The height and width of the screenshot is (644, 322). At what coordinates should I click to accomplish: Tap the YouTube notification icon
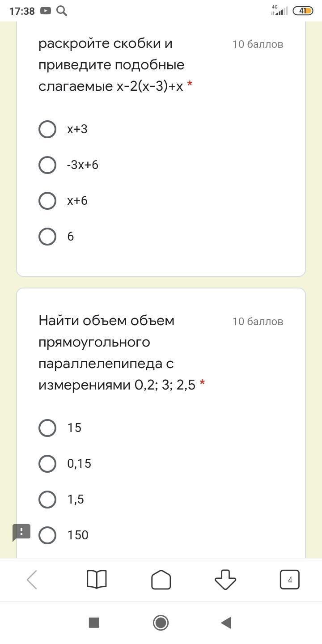[x=46, y=11]
